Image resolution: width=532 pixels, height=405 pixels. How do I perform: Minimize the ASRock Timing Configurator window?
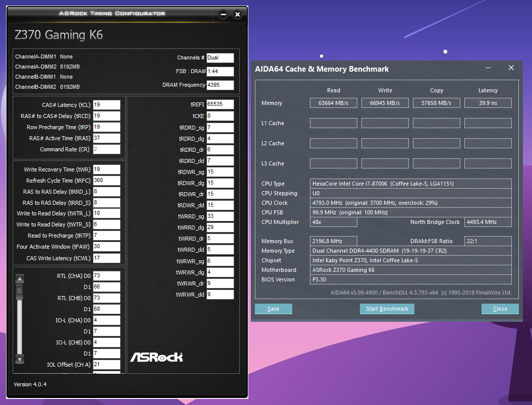(223, 14)
